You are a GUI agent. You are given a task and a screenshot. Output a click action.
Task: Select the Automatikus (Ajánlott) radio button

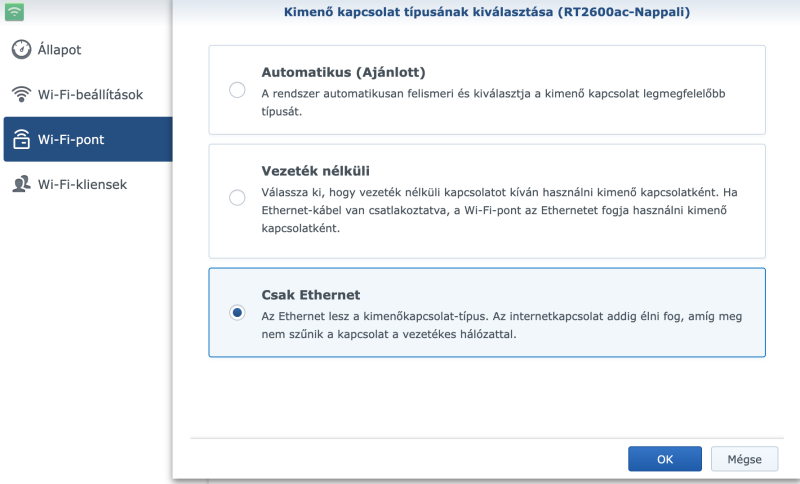237,90
